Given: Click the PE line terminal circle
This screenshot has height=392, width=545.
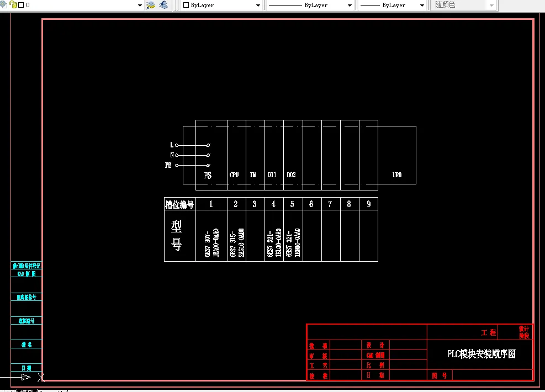Looking at the screenshot, I should (177, 165).
